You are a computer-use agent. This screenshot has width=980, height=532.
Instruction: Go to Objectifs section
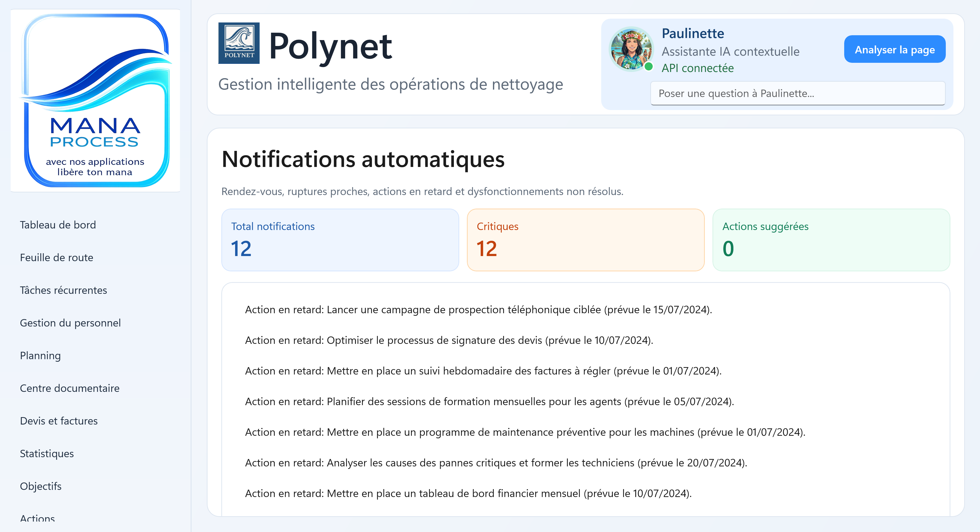click(41, 486)
